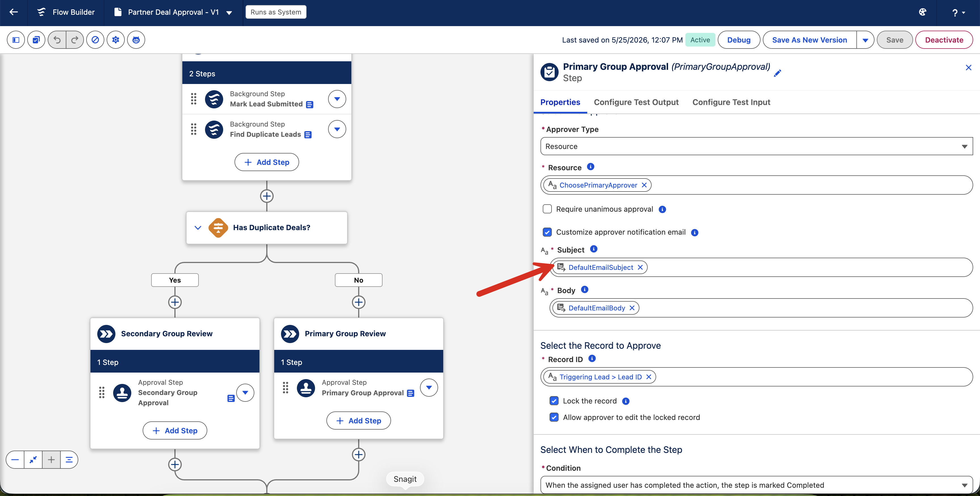Image resolution: width=980 pixels, height=496 pixels.
Task: Click in the Subject input field
Action: point(761,267)
